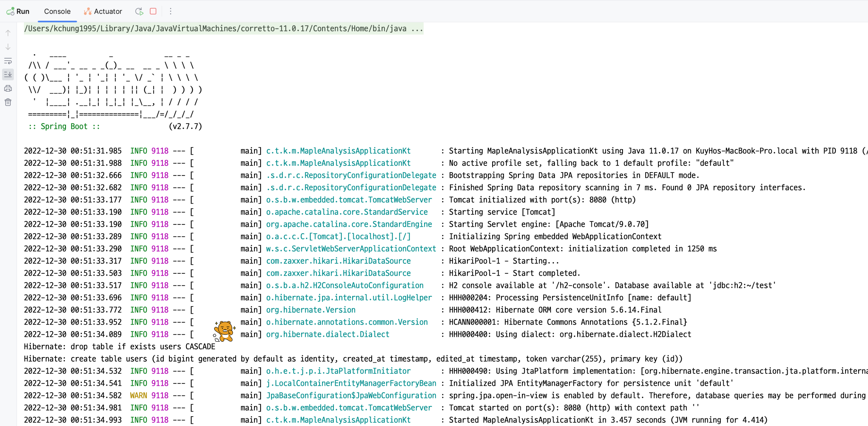The image size is (868, 426).
Task: Stop the running process with the red square
Action: [x=153, y=12]
